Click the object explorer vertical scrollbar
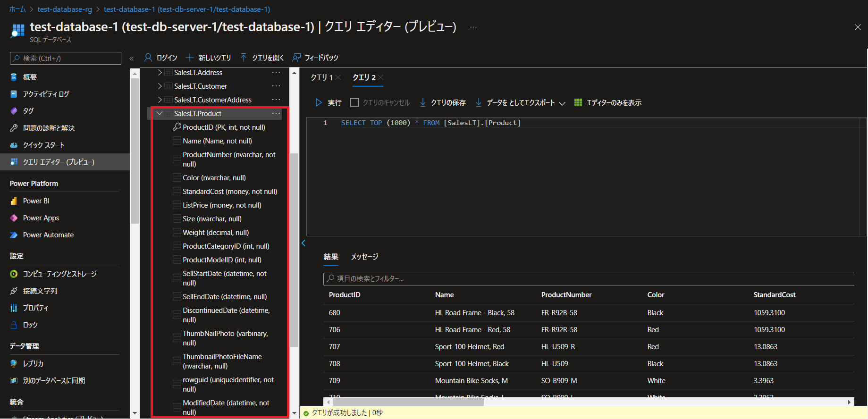868x419 pixels. click(295, 250)
